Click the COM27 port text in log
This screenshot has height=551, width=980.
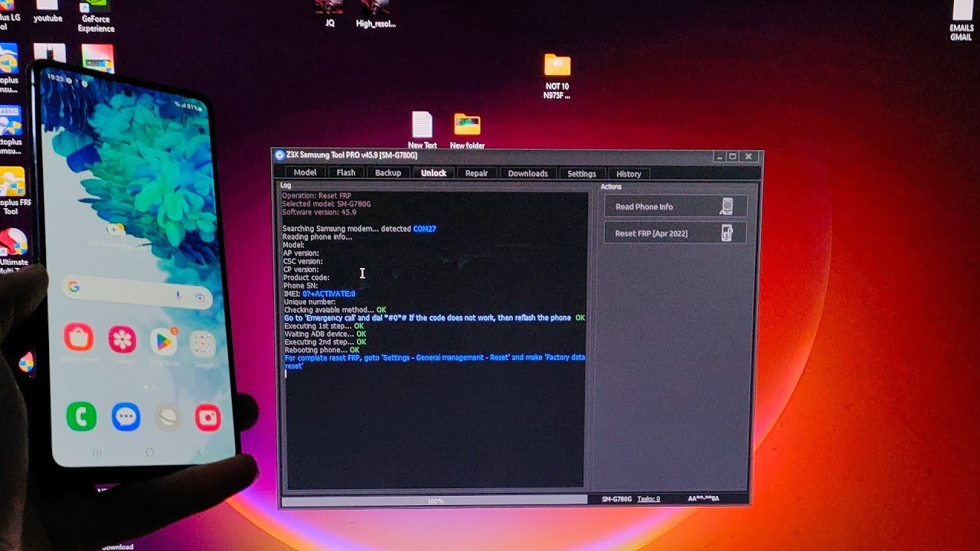coord(424,229)
